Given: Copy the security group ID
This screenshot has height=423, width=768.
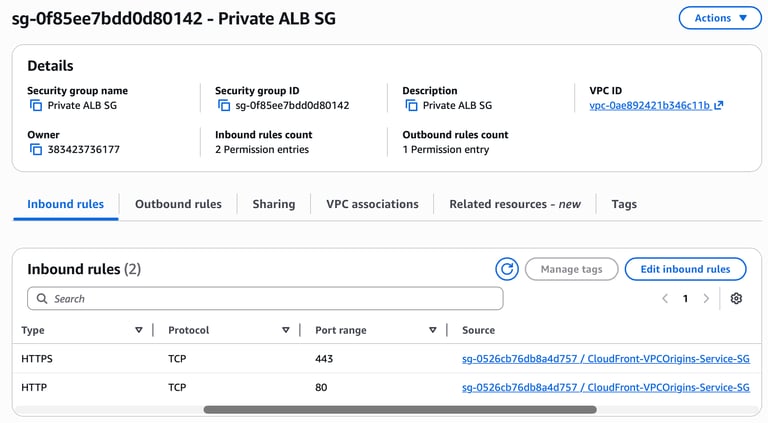Looking at the screenshot, I should coord(224,105).
